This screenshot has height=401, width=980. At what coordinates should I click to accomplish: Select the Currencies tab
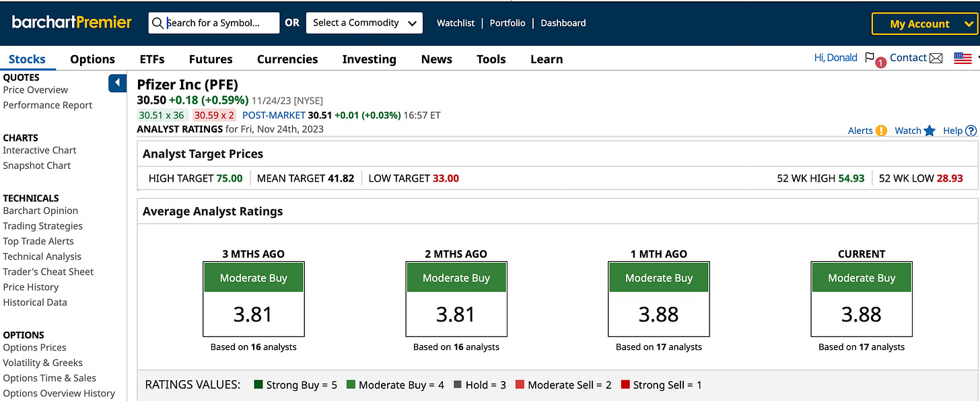(x=287, y=59)
